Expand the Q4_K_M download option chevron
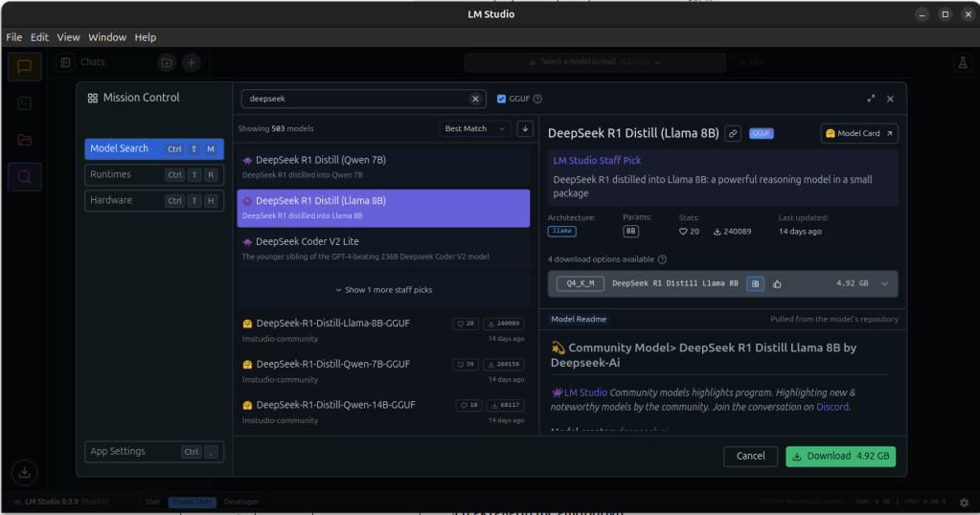This screenshot has height=515, width=980. click(884, 283)
